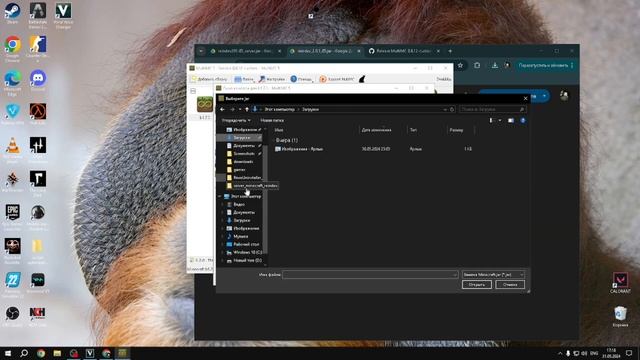640x360 pixels.
Task: Open the yellow folder on desktop
Action: tap(38, 249)
